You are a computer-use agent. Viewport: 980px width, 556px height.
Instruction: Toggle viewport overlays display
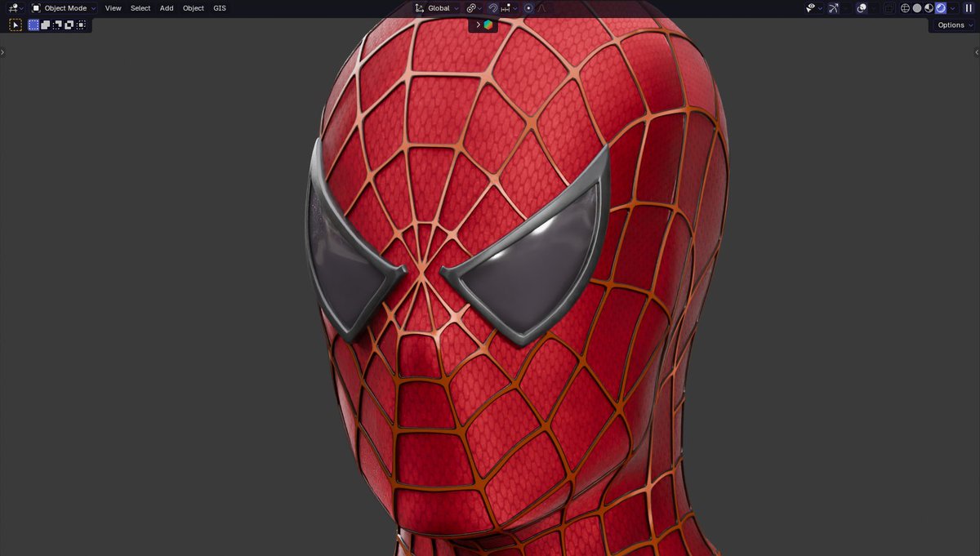862,8
